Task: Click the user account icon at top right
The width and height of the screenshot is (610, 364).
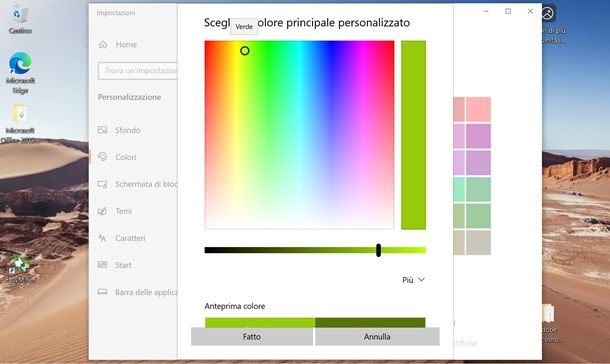Action: [547, 14]
